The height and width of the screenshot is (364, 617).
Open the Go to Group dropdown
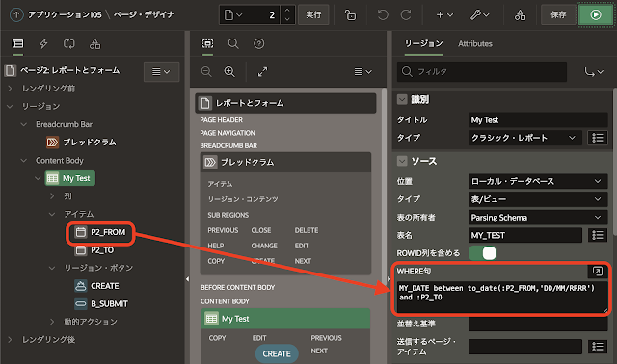point(593,72)
